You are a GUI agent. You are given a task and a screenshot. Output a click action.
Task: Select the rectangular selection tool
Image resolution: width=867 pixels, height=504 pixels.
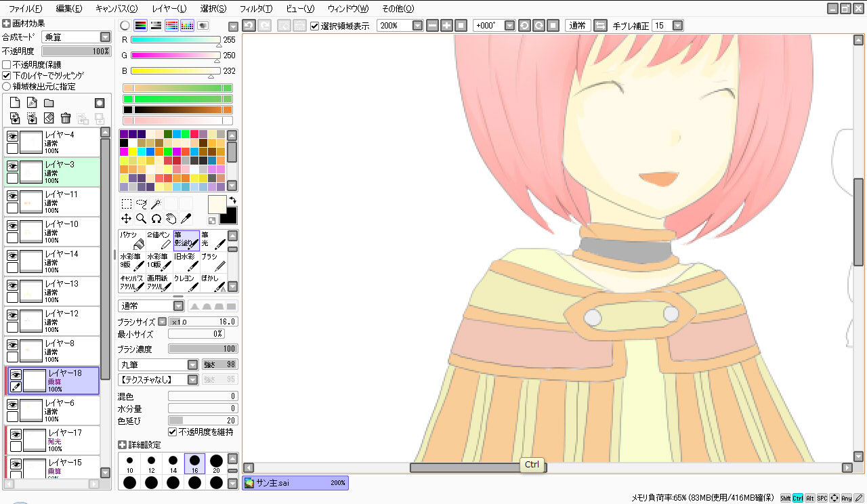click(x=126, y=204)
